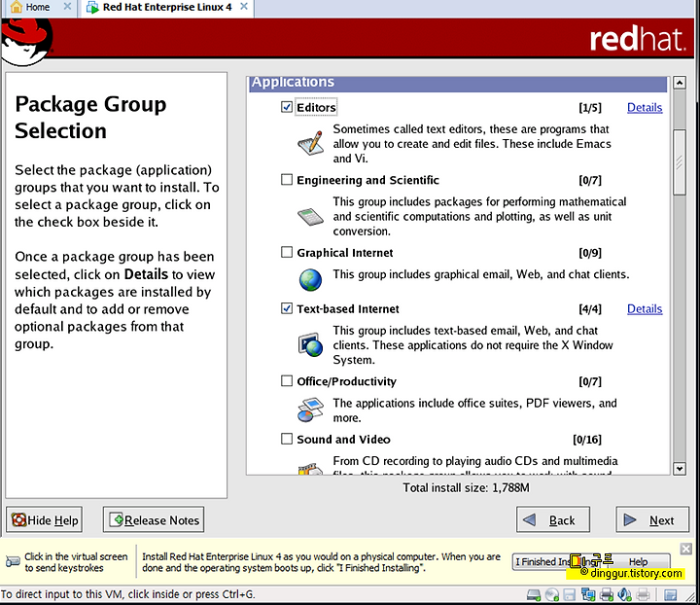Click the Red Hat shadowman logo
The image size is (700, 605).
(27, 43)
